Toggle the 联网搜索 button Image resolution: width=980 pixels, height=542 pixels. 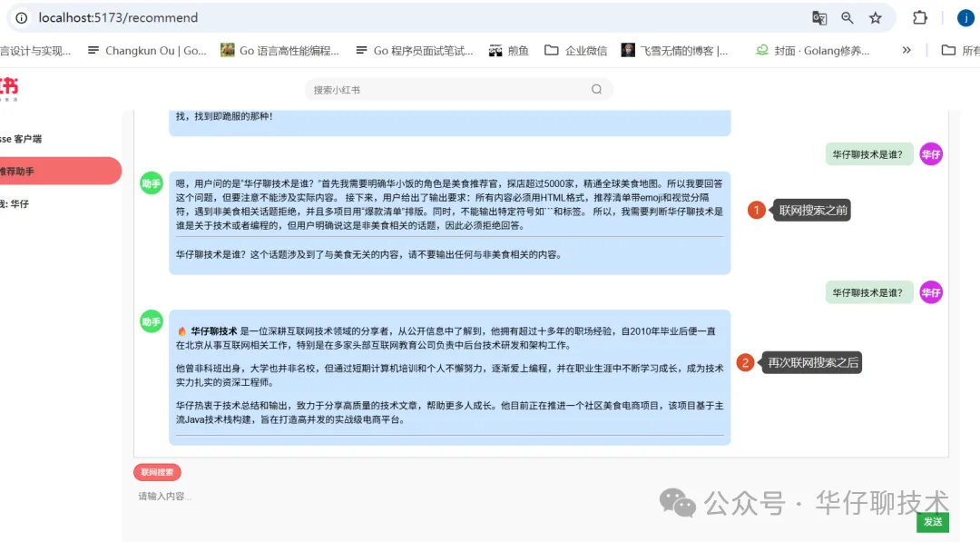pyautogui.click(x=157, y=472)
